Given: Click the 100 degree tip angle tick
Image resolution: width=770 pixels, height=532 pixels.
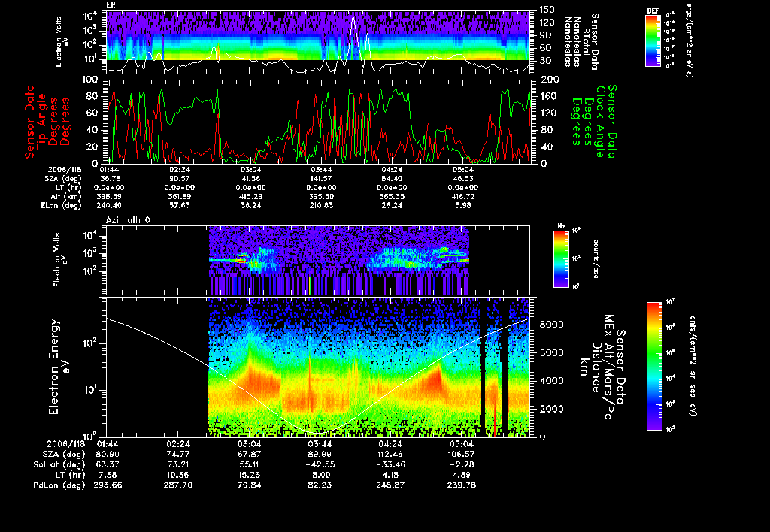Looking at the screenshot, I should click(91, 80).
